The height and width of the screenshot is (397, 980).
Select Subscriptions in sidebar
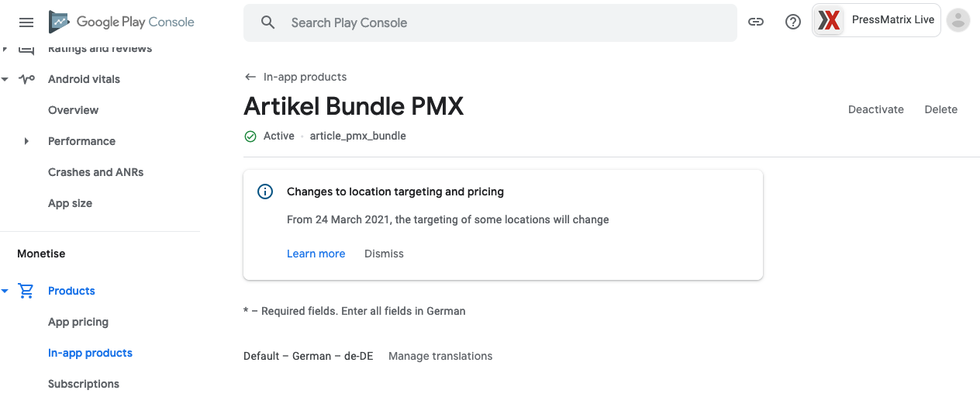[84, 384]
